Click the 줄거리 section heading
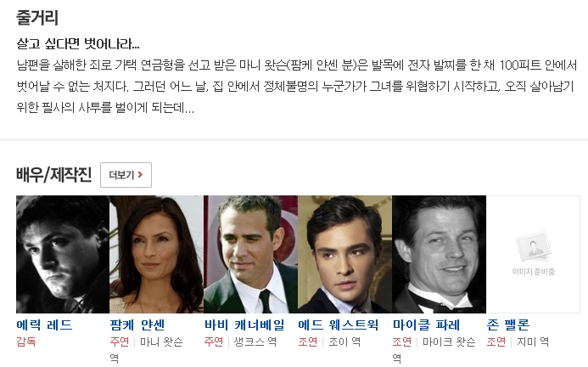The width and height of the screenshot is (588, 367). [37, 18]
